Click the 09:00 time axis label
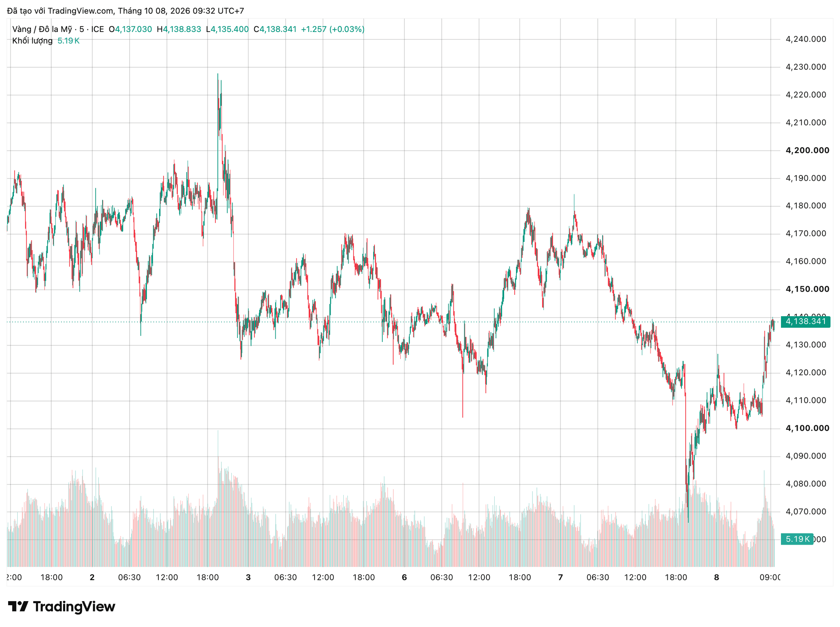The width and height of the screenshot is (840, 627). point(770,577)
